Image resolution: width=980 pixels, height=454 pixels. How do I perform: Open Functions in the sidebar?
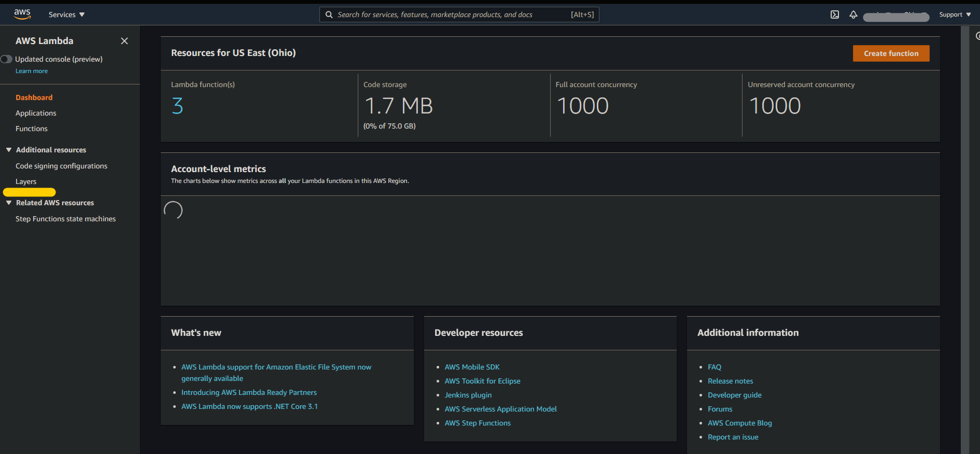[32, 129]
